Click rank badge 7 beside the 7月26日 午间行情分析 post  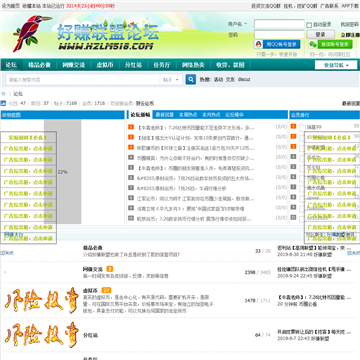coord(131,188)
